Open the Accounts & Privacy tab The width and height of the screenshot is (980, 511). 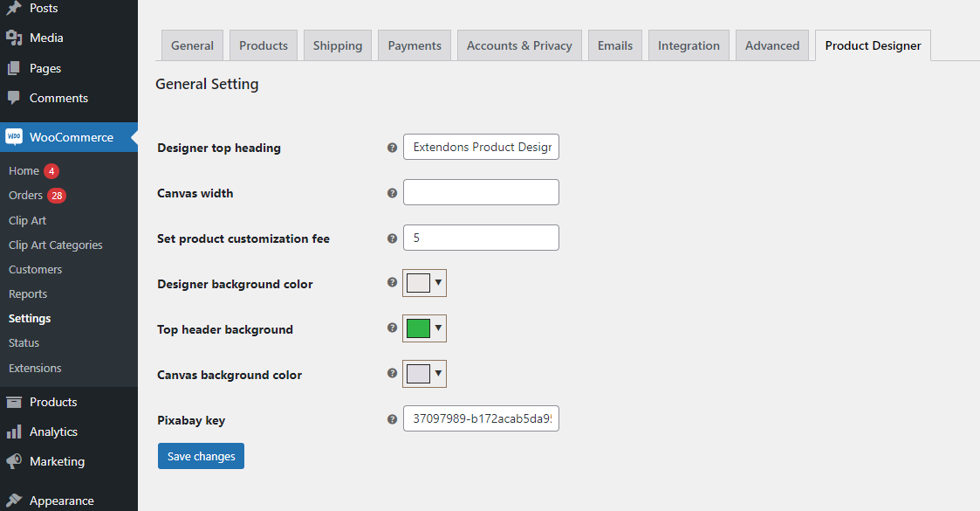[519, 45]
